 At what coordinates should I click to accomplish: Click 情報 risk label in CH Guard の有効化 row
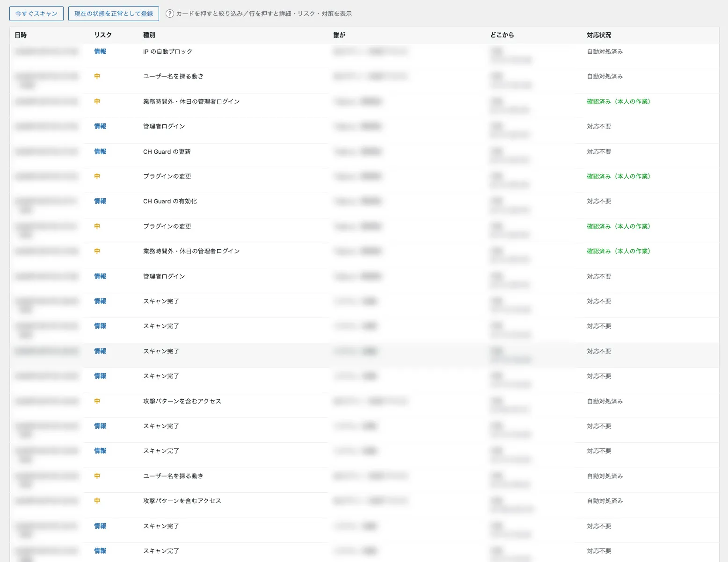[x=100, y=201]
